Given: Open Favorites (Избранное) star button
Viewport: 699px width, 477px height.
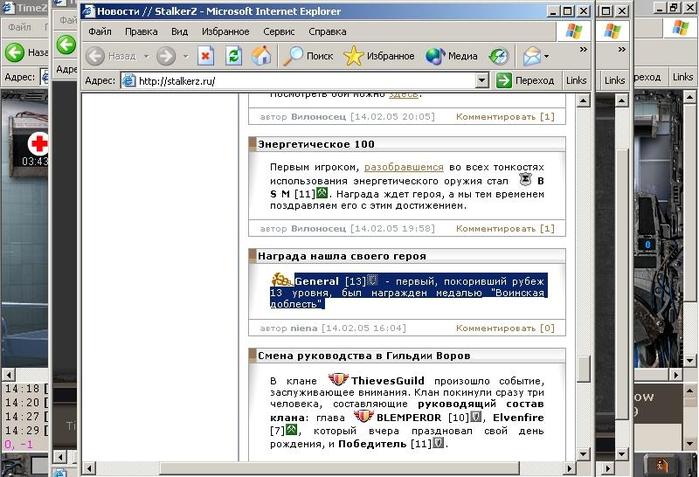Looking at the screenshot, I should coord(379,56).
